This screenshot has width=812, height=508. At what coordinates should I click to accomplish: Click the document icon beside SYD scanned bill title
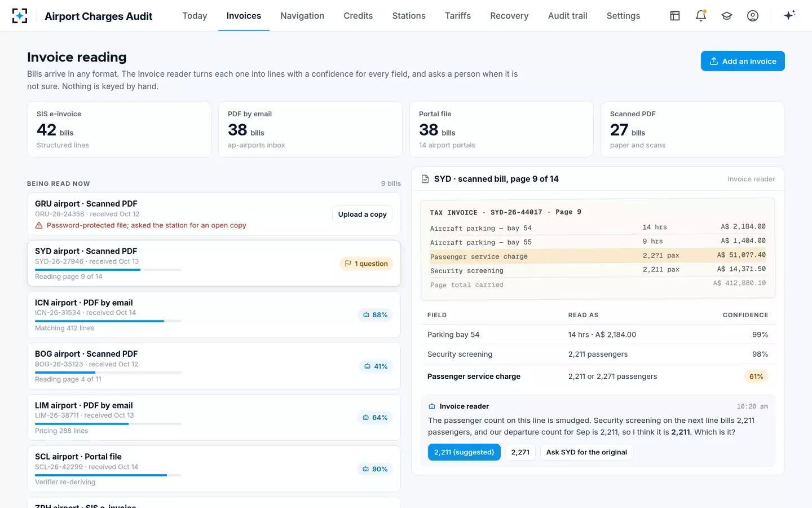(426, 179)
